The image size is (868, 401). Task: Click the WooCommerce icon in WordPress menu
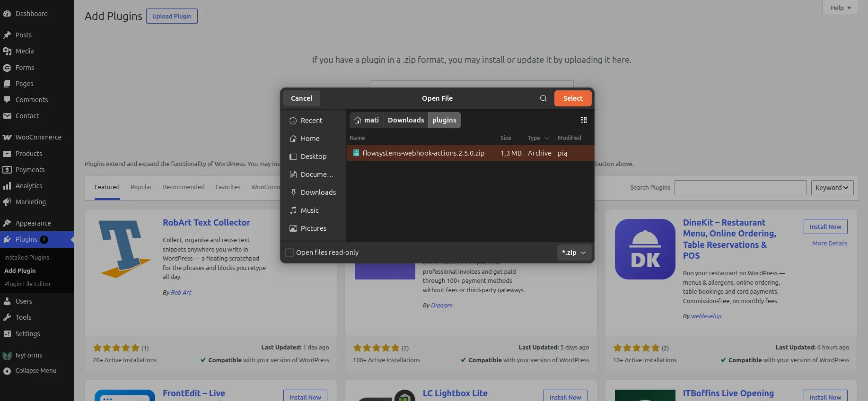pos(7,137)
